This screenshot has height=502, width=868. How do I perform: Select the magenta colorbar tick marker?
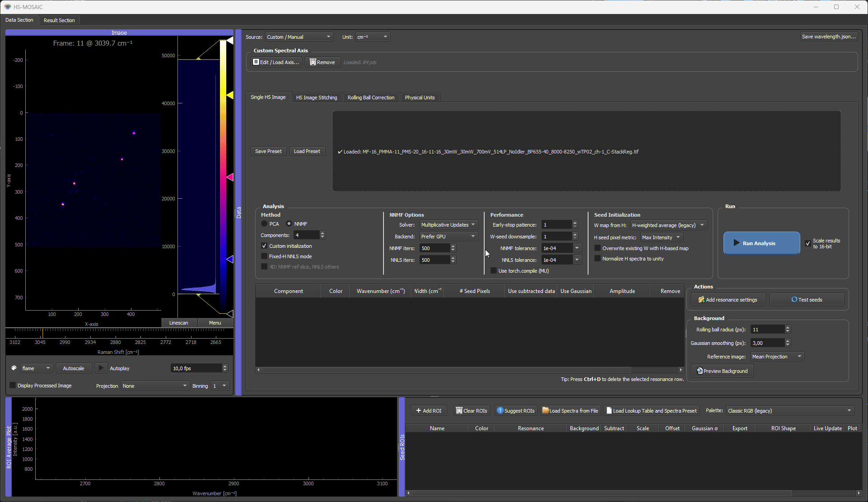point(230,177)
